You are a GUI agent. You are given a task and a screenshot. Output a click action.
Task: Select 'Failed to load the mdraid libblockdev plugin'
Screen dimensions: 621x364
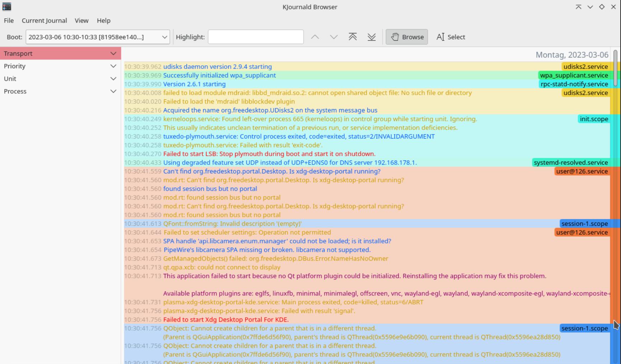229,102
